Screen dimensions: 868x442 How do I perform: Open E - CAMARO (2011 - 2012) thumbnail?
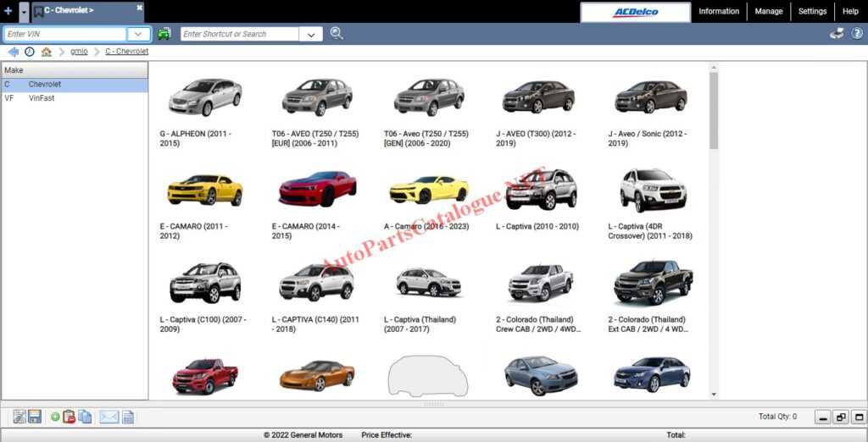pyautogui.click(x=205, y=190)
